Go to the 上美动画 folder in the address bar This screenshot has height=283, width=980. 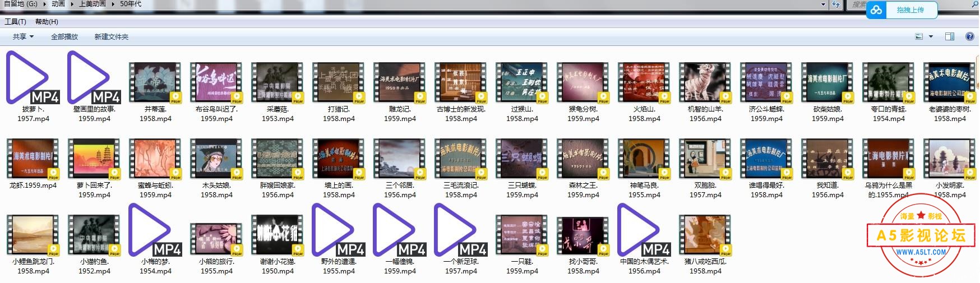click(x=93, y=4)
